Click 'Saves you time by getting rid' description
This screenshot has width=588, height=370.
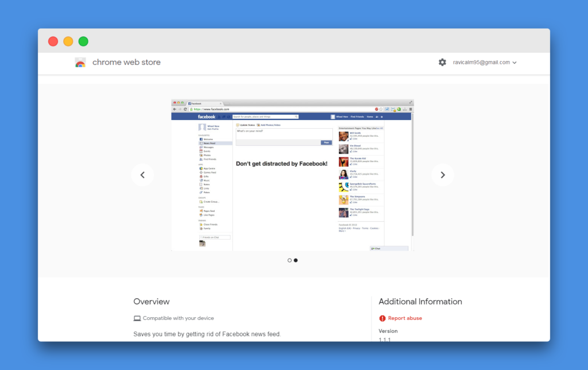(207, 334)
